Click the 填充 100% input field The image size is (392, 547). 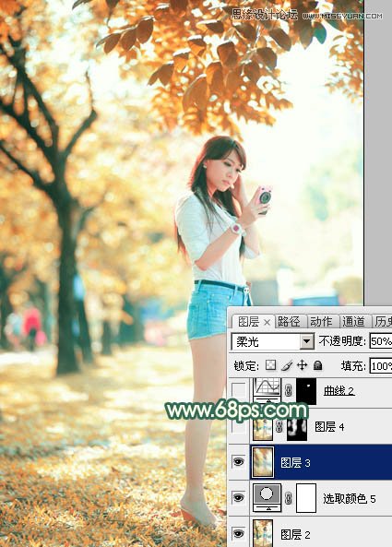click(x=381, y=366)
